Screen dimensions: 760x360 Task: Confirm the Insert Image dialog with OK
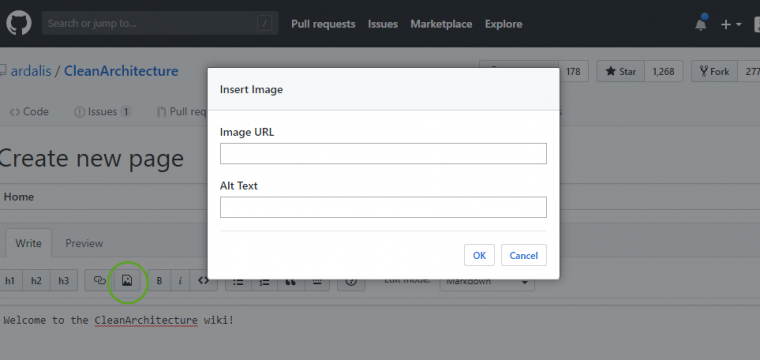[x=479, y=255]
